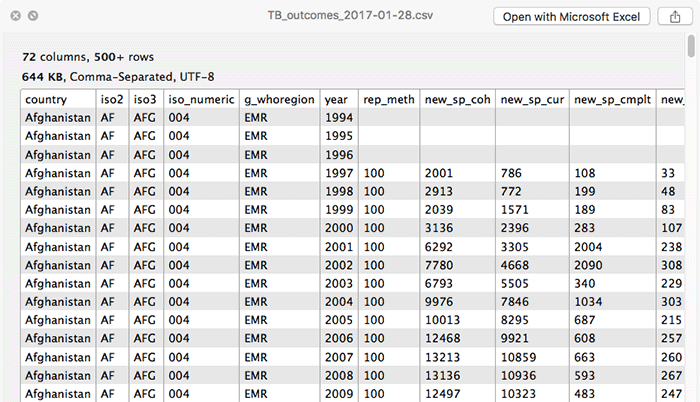The width and height of the screenshot is (700, 402).
Task: Click year cell 1996
Action: (339, 155)
